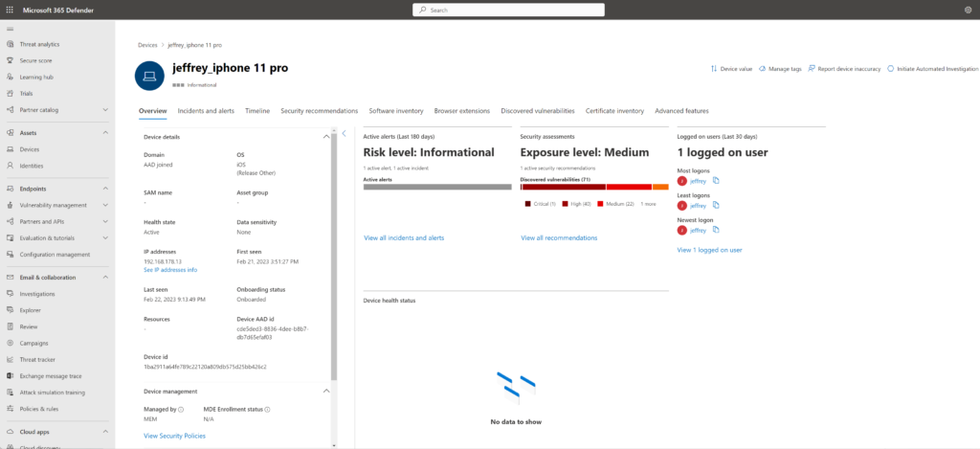Copy jeffrey under Least logons
This screenshot has height=449, width=980.
click(716, 205)
